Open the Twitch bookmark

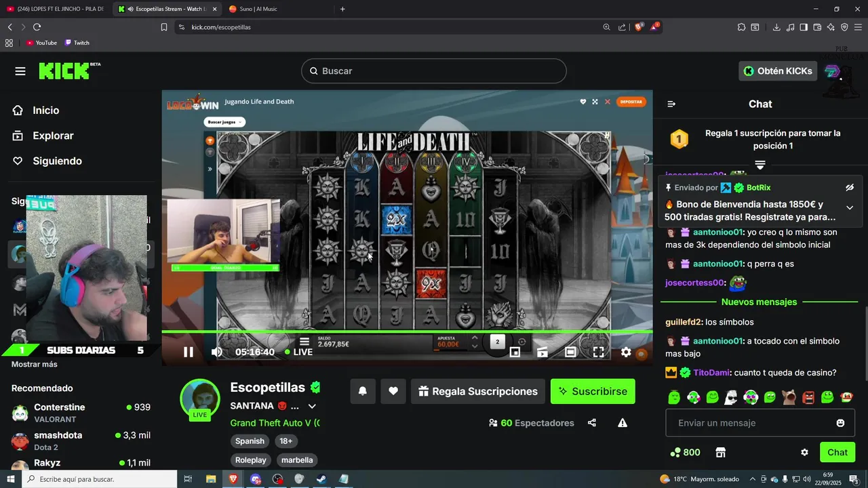77,43
